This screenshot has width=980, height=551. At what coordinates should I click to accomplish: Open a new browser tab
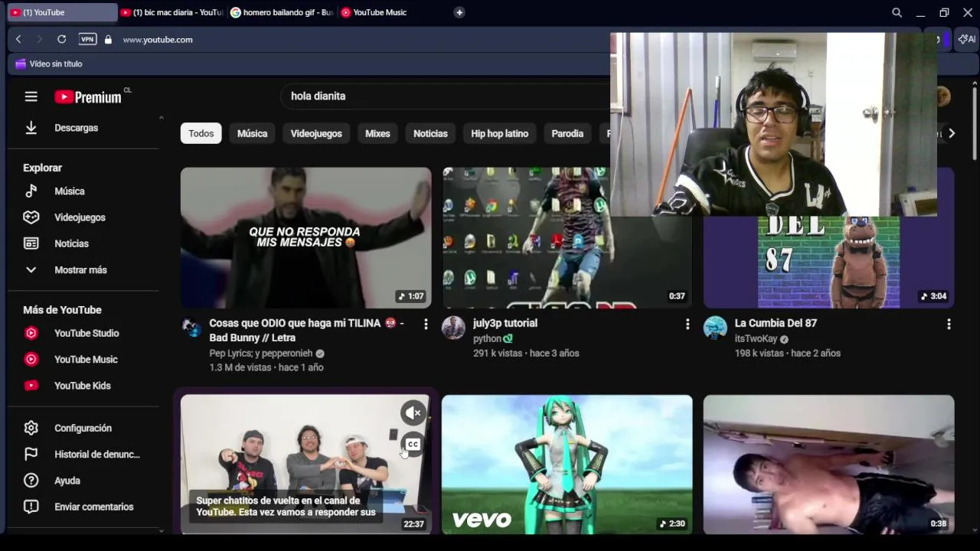pos(459,12)
